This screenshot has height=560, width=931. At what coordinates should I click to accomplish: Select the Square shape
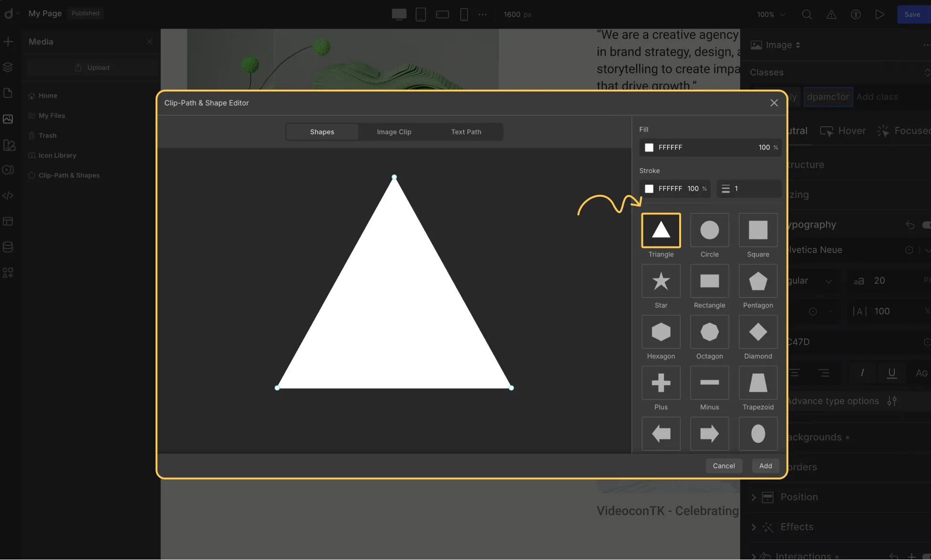[758, 230]
